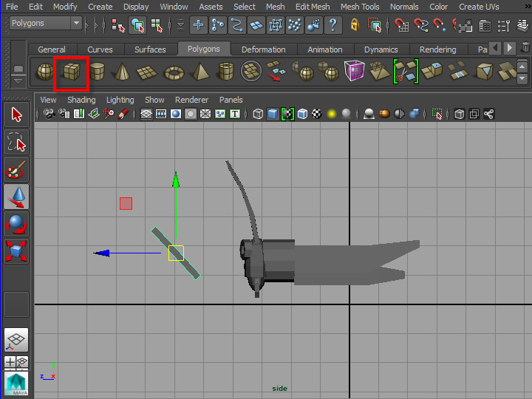Click the green Y-axis manipulator arrow
The width and height of the screenshot is (532, 399).
coord(176,180)
